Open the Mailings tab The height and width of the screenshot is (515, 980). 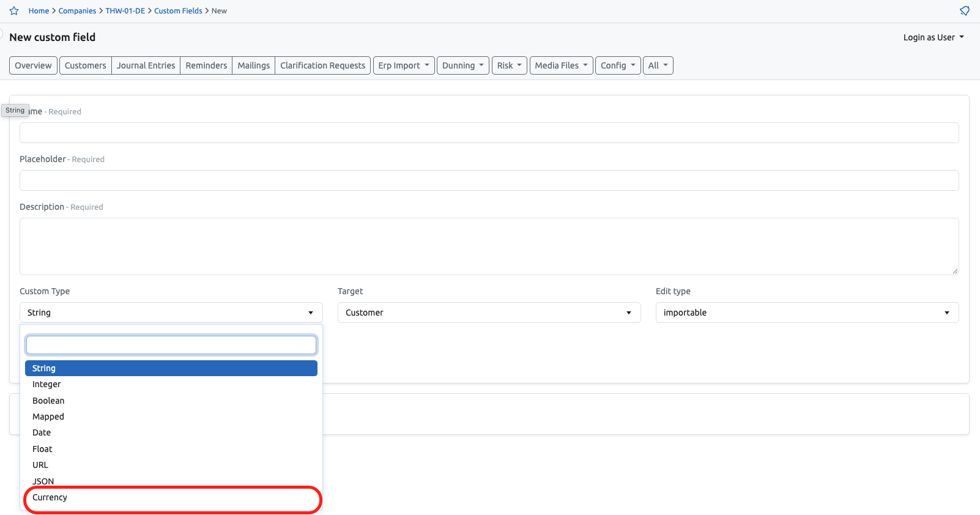[254, 65]
